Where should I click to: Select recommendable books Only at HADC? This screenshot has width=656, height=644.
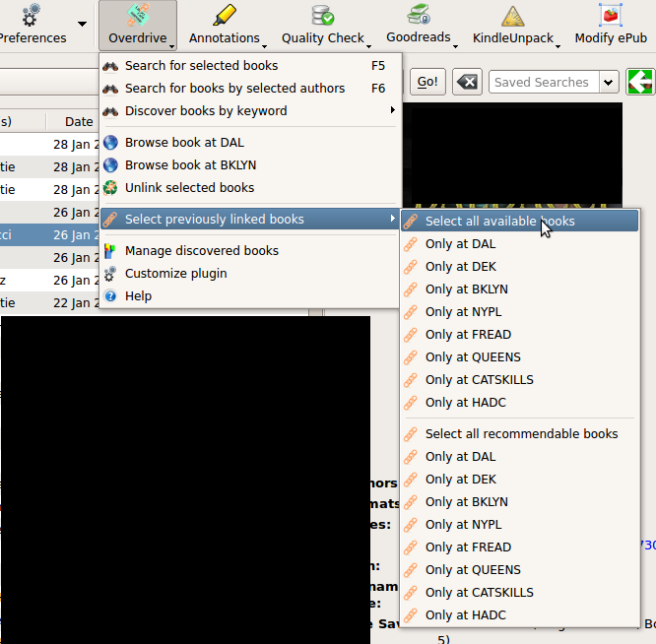pos(520,615)
